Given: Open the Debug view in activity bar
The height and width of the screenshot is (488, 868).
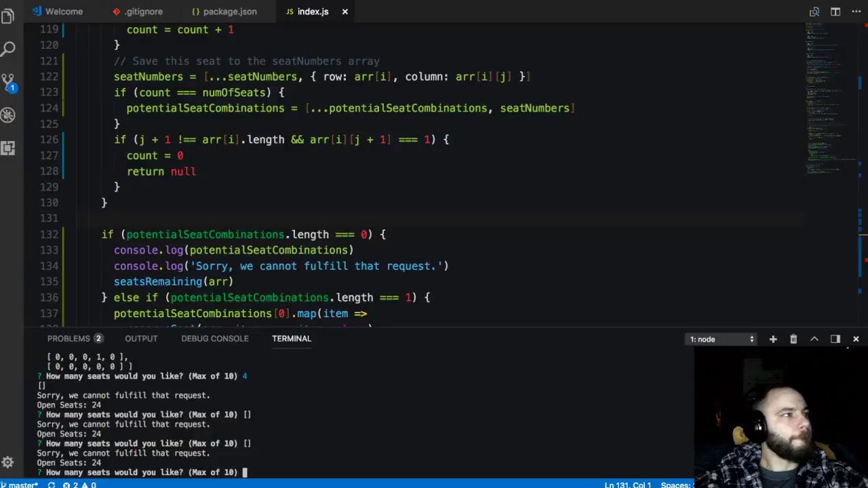Looking at the screenshot, I should click(x=7, y=115).
